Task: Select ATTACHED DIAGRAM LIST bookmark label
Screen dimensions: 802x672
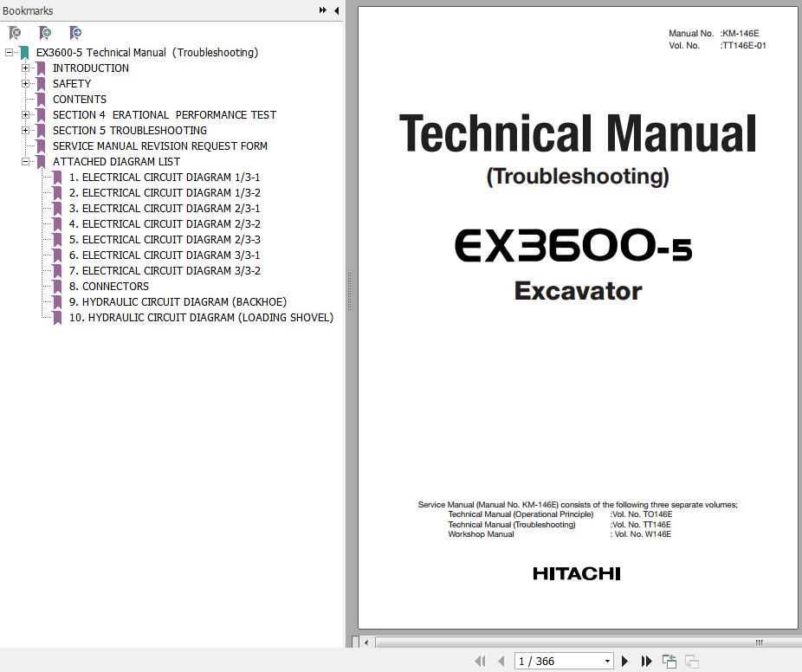Action: 116,162
